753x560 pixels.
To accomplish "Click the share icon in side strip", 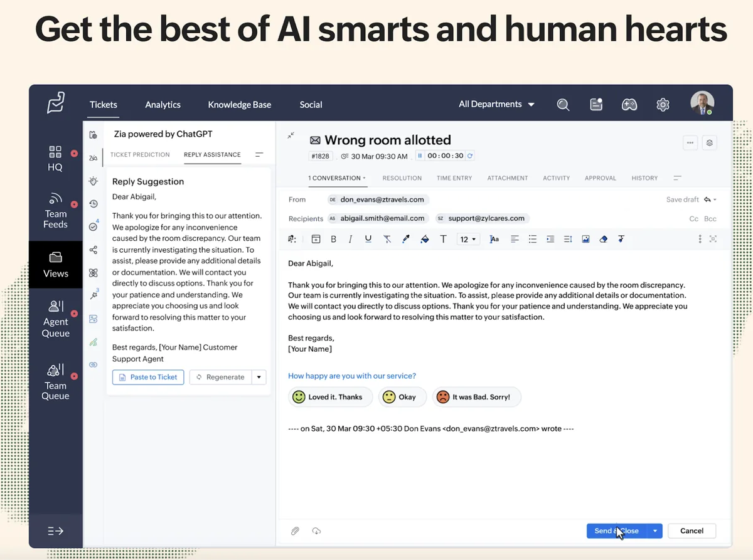I will [x=93, y=250].
